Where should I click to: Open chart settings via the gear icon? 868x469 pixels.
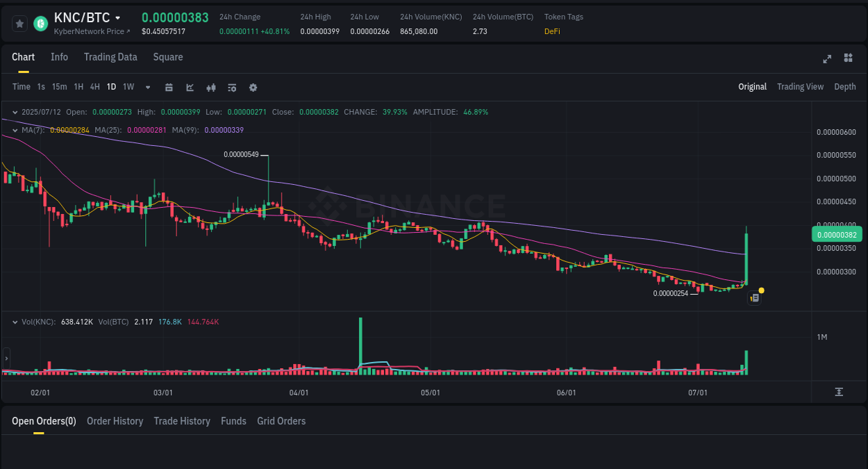coord(253,87)
